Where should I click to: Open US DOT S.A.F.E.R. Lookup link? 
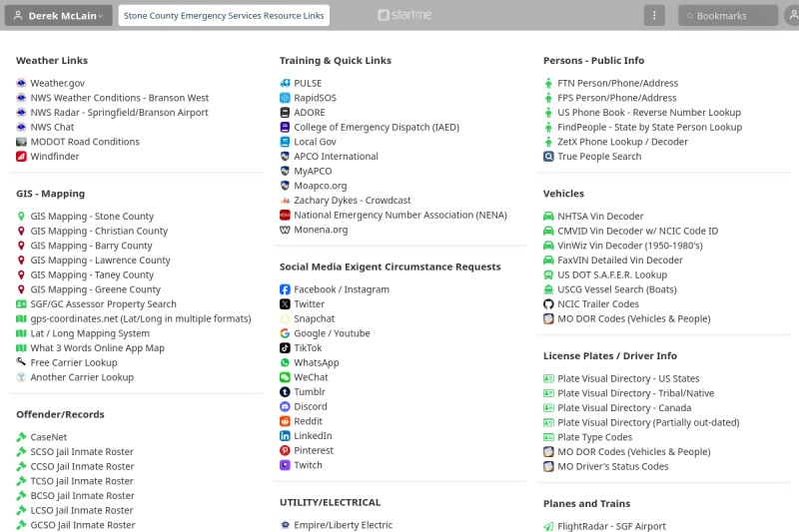612,274
